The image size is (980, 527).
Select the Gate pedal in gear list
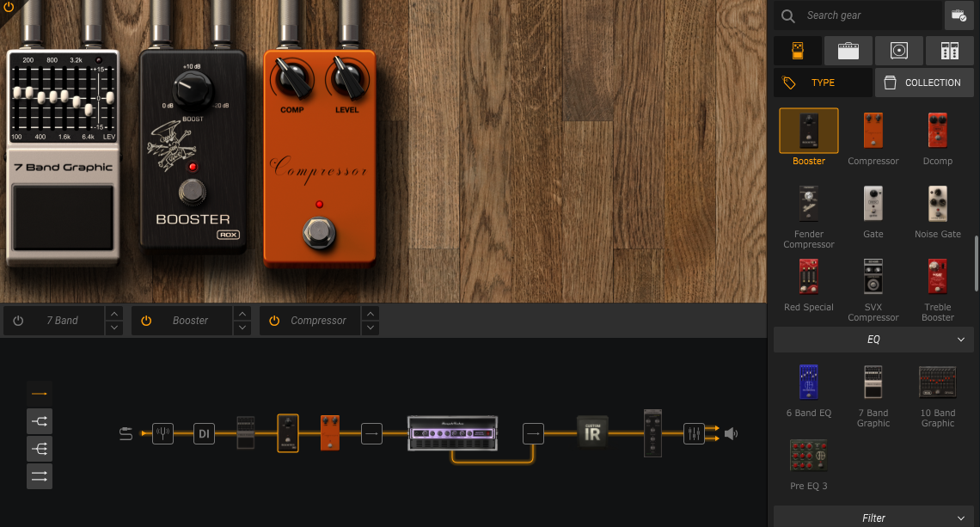(x=873, y=211)
